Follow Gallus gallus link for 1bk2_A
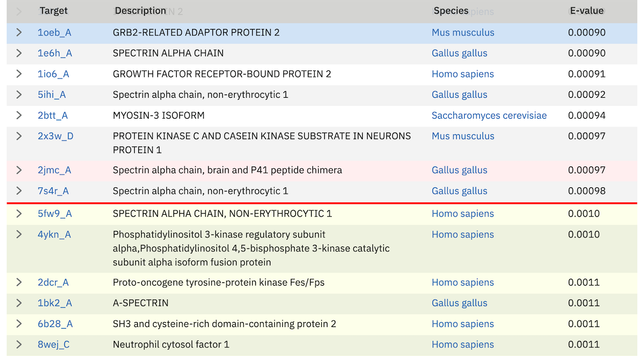Screen dimensions: 644x356 459,303
